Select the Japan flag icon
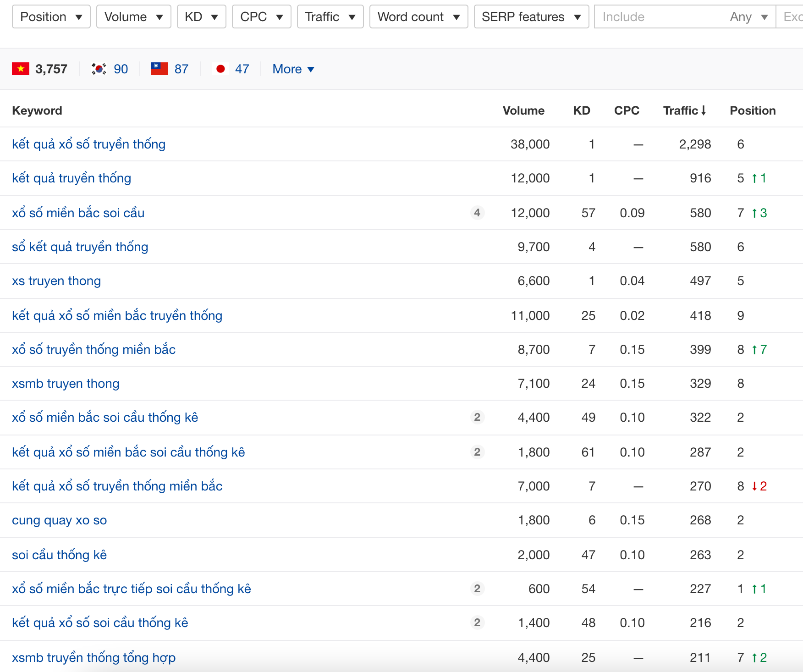 click(220, 69)
